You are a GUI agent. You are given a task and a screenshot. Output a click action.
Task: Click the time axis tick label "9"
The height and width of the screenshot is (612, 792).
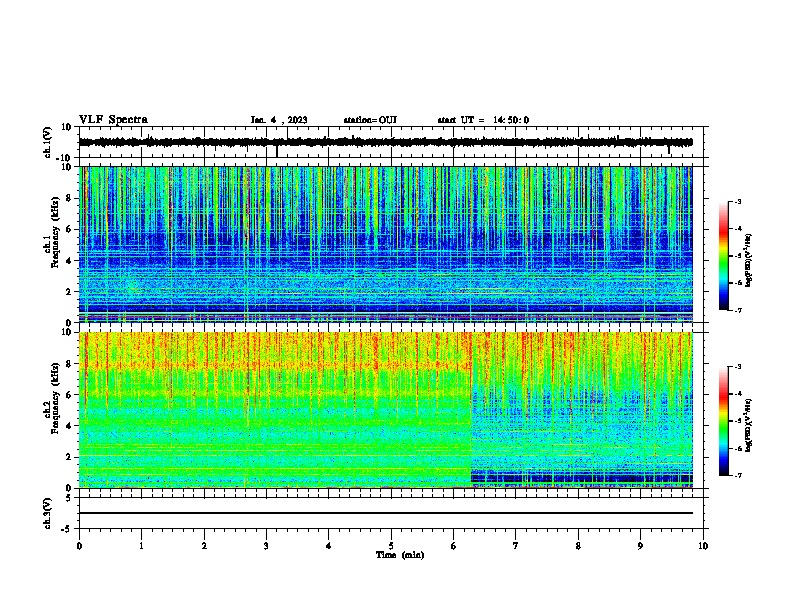click(640, 546)
